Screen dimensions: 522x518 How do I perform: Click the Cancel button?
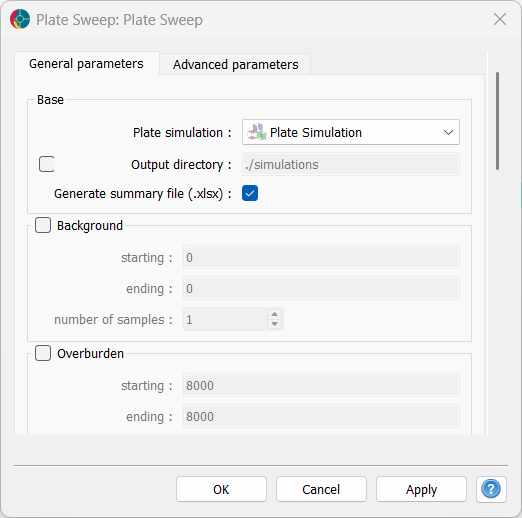pos(321,489)
